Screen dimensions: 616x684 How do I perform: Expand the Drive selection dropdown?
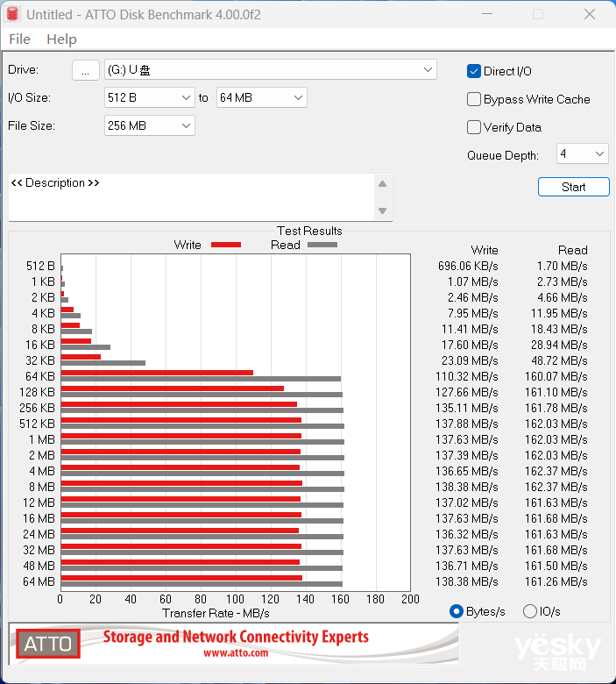pyautogui.click(x=270, y=70)
